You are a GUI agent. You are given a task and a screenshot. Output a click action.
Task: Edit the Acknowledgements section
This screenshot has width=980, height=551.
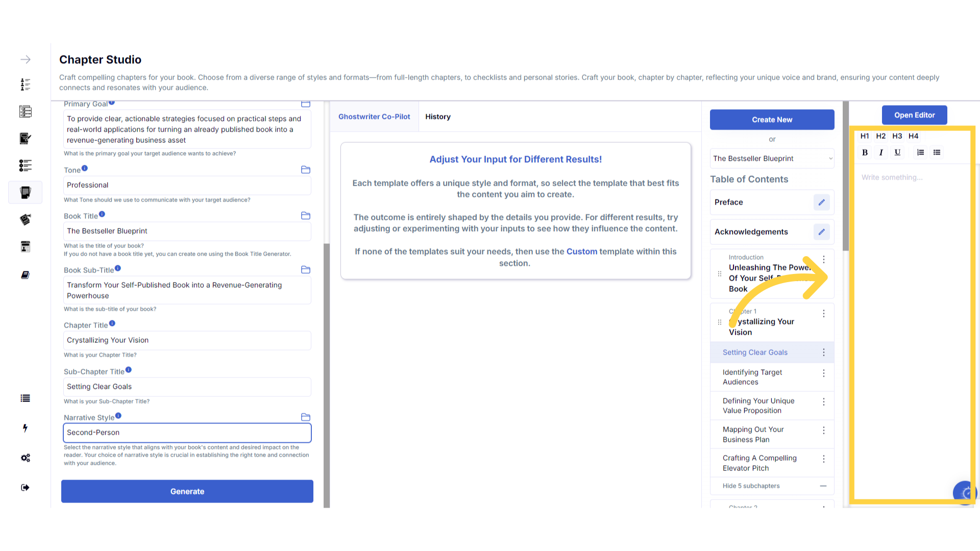coord(821,232)
